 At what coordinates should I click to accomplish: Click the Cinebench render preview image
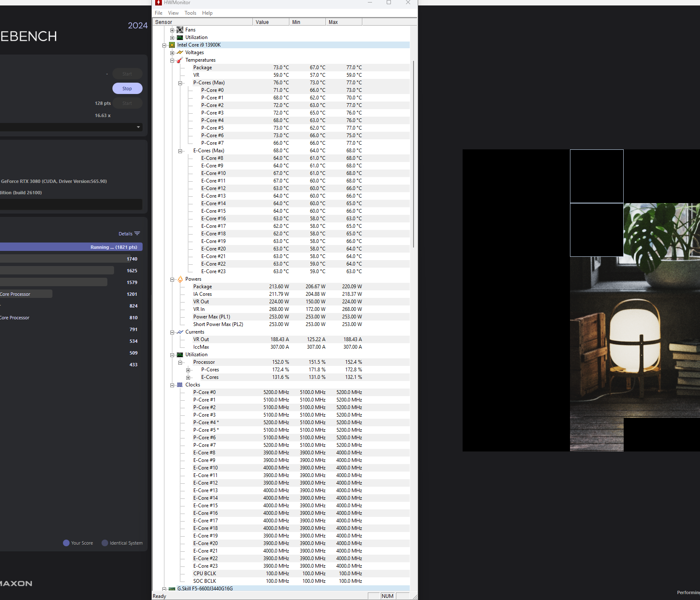581,300
